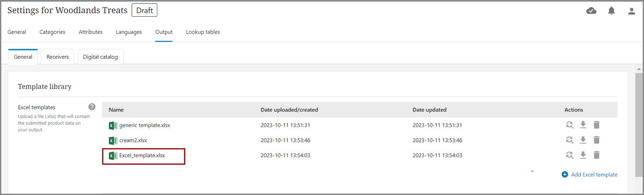Switch to the Categories tab

click(x=52, y=32)
